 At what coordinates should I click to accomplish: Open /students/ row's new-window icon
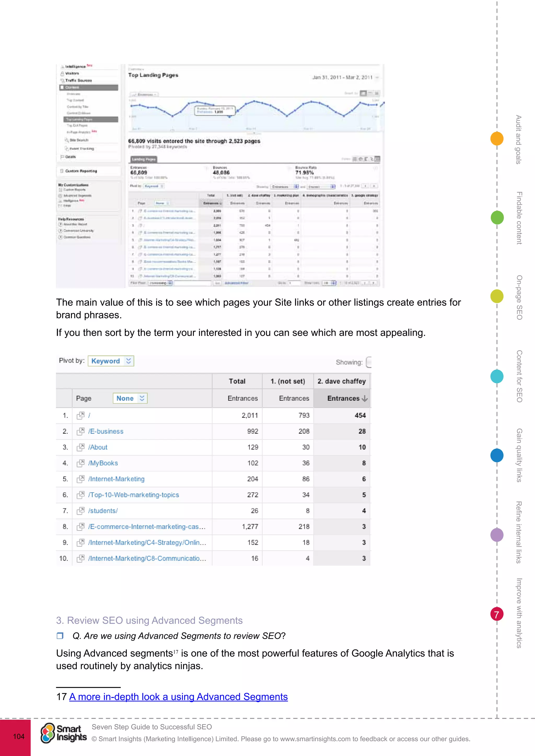(x=80, y=511)
